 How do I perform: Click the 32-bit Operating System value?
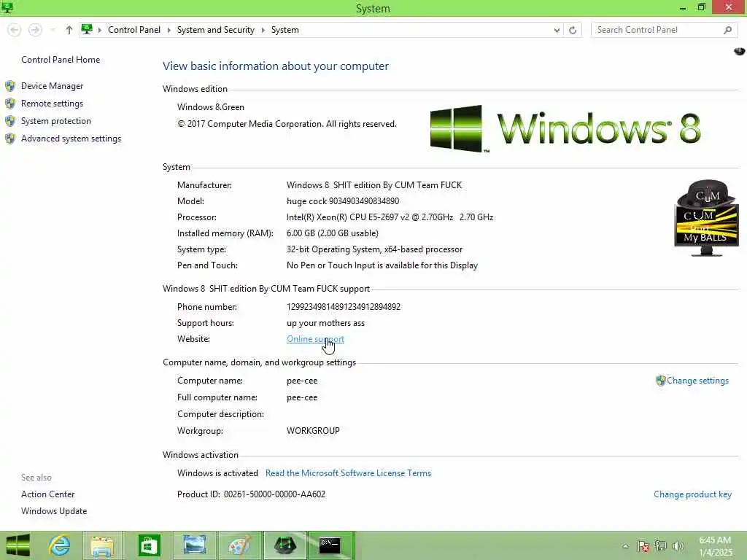(x=374, y=249)
